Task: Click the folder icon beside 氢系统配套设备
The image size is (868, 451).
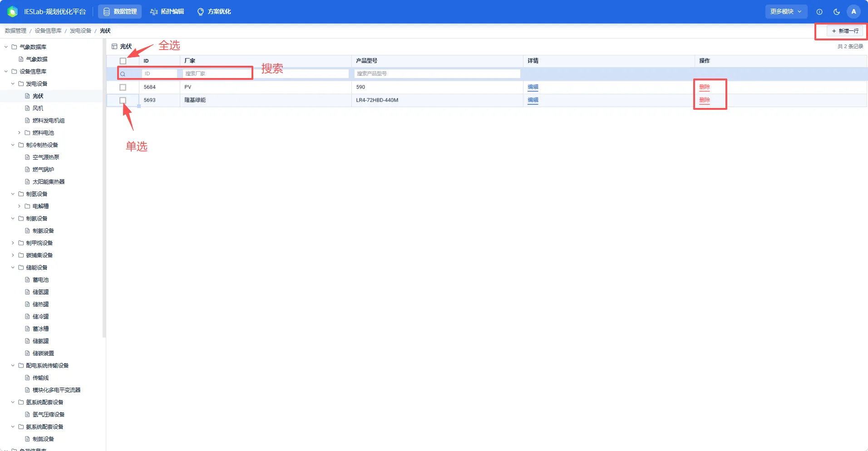Action: [21, 402]
